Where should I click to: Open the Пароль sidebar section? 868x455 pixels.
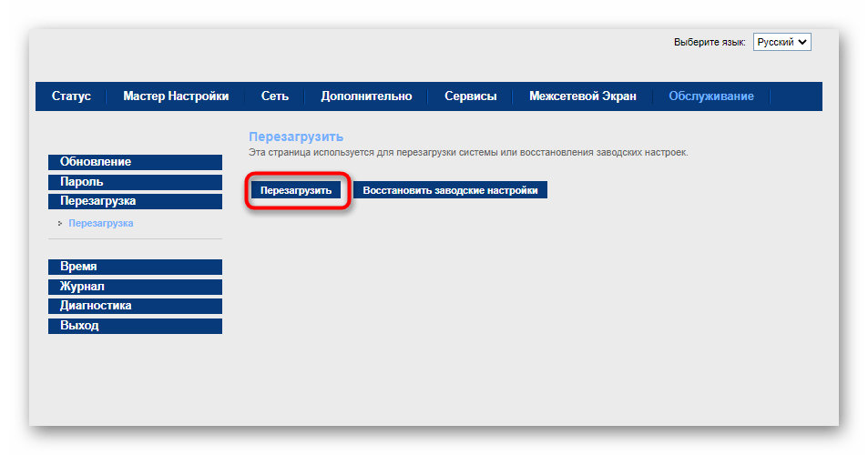tap(135, 182)
